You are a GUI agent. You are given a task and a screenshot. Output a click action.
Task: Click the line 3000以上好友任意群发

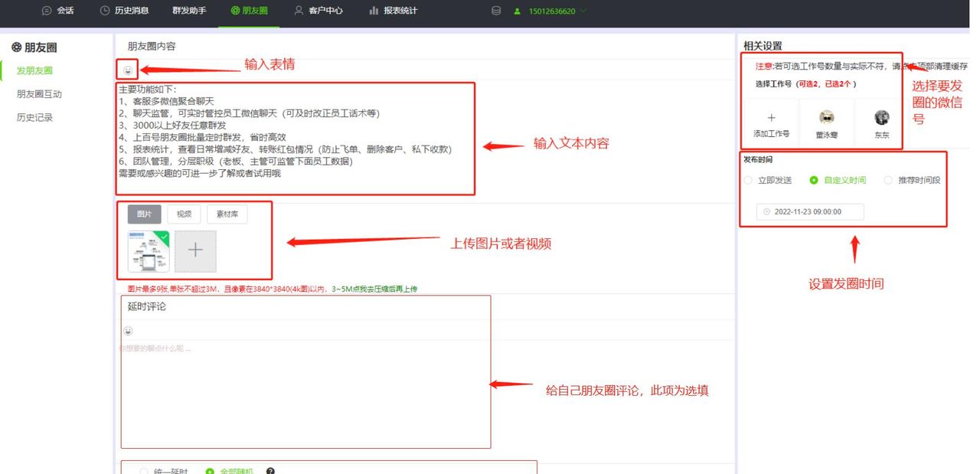point(172,125)
